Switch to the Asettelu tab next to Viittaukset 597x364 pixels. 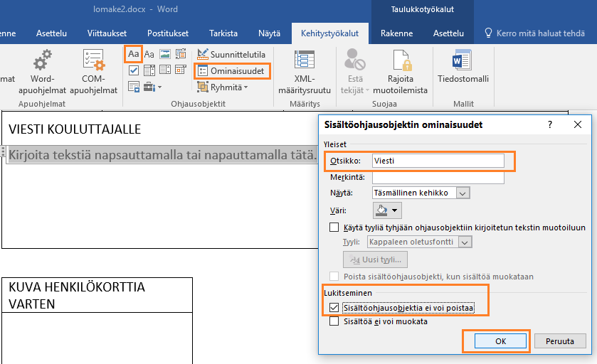coord(51,33)
